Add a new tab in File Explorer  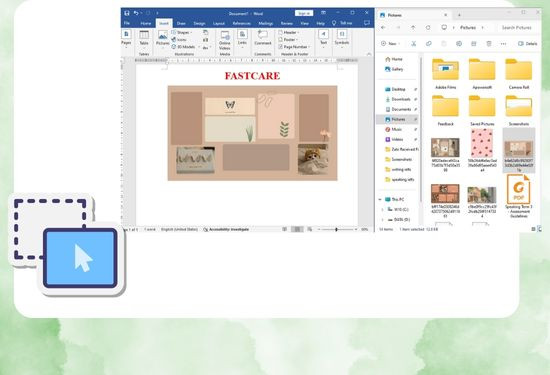pyautogui.click(x=459, y=15)
